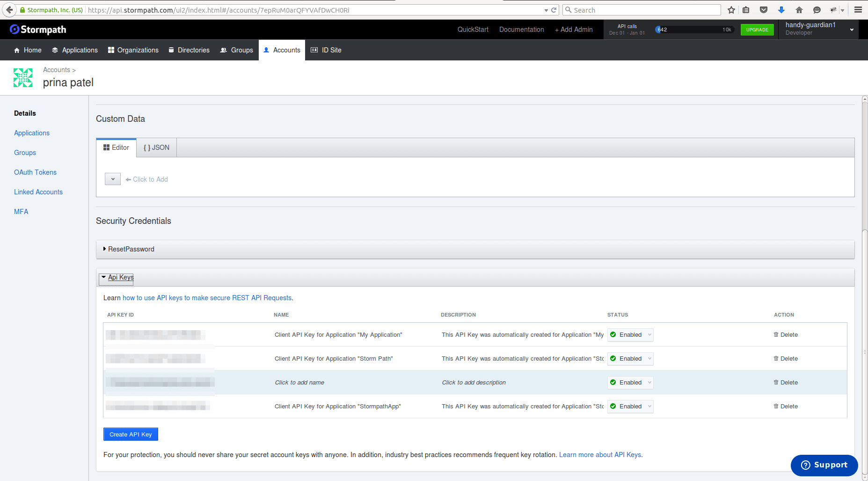Open the Groups nav tab
The image size is (868, 481).
coord(237,50)
